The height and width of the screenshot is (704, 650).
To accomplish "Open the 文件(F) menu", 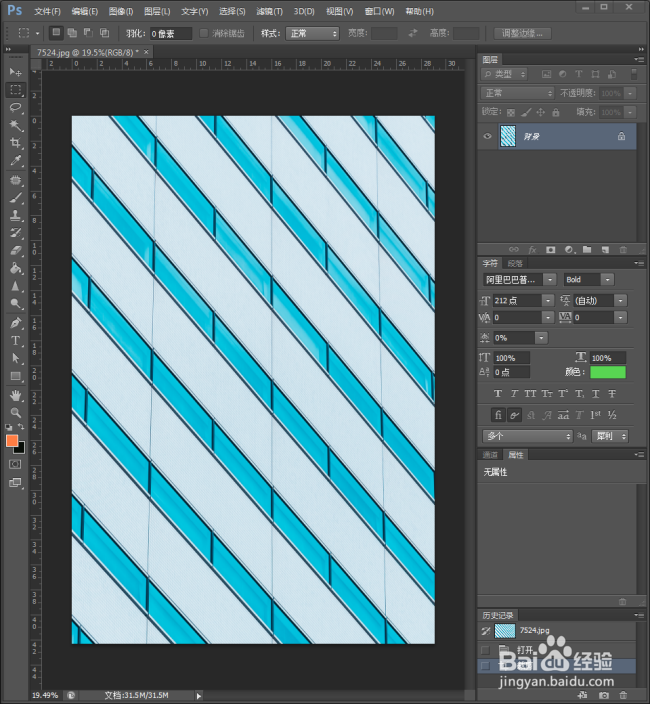I will 47,11.
